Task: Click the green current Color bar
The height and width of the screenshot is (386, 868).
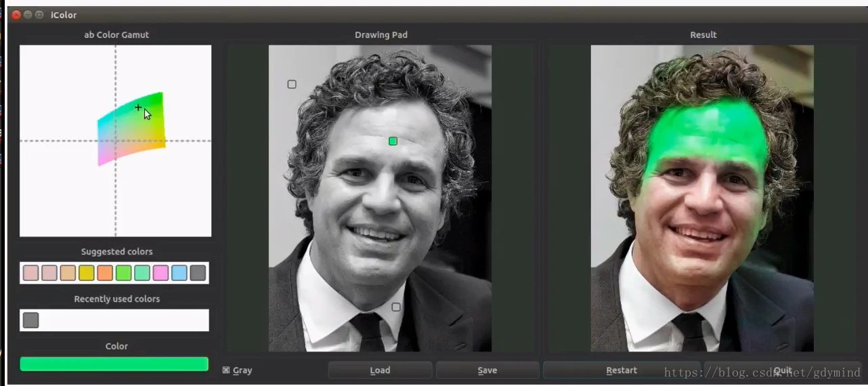Action: click(114, 364)
